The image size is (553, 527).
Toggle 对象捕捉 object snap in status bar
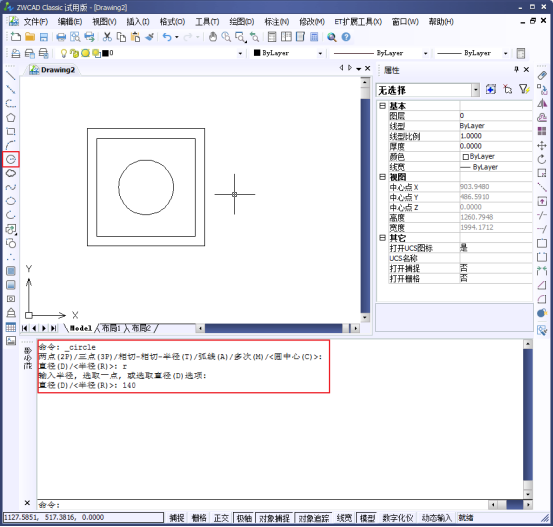pos(274,518)
